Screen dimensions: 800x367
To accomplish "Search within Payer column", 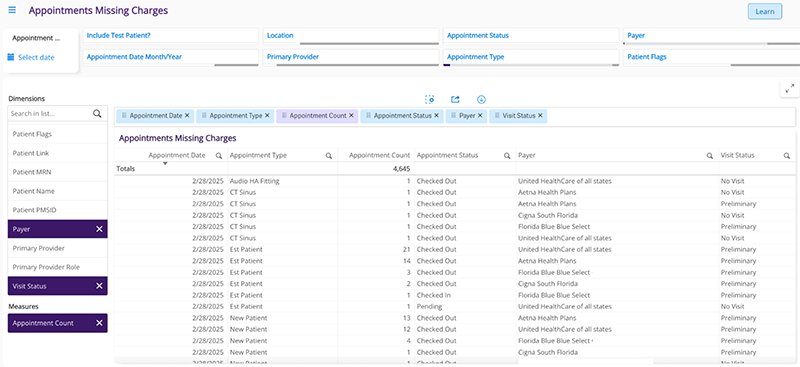I will tap(710, 156).
